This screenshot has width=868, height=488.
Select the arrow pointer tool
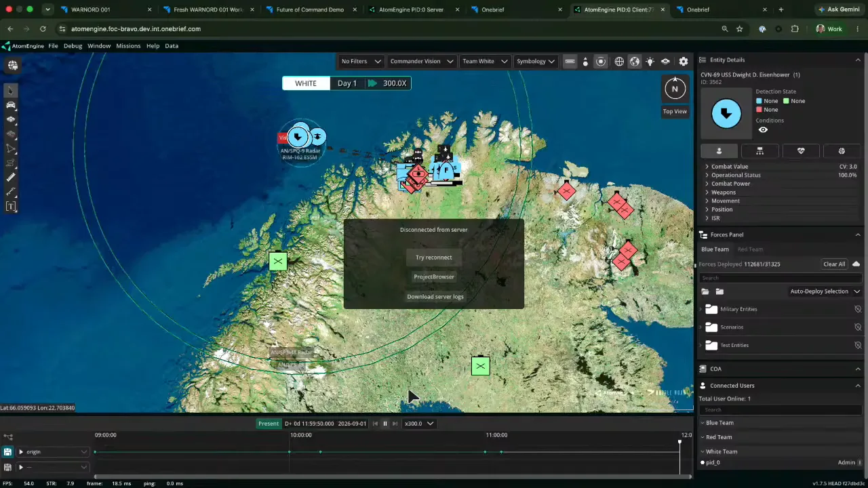[x=11, y=91]
